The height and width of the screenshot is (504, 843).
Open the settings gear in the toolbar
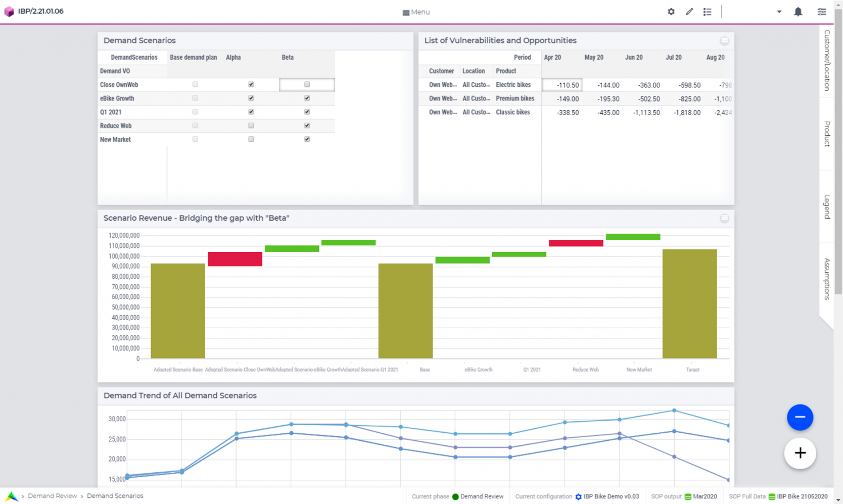click(x=671, y=11)
